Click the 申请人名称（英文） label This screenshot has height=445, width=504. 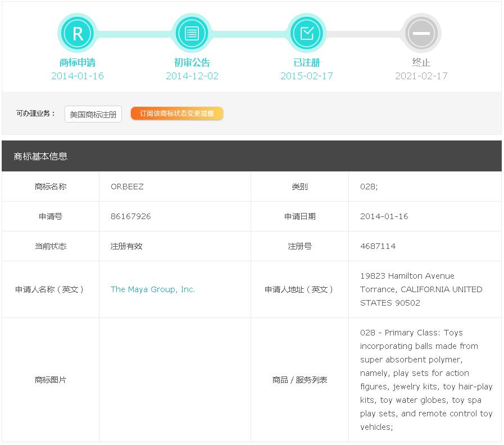50,289
